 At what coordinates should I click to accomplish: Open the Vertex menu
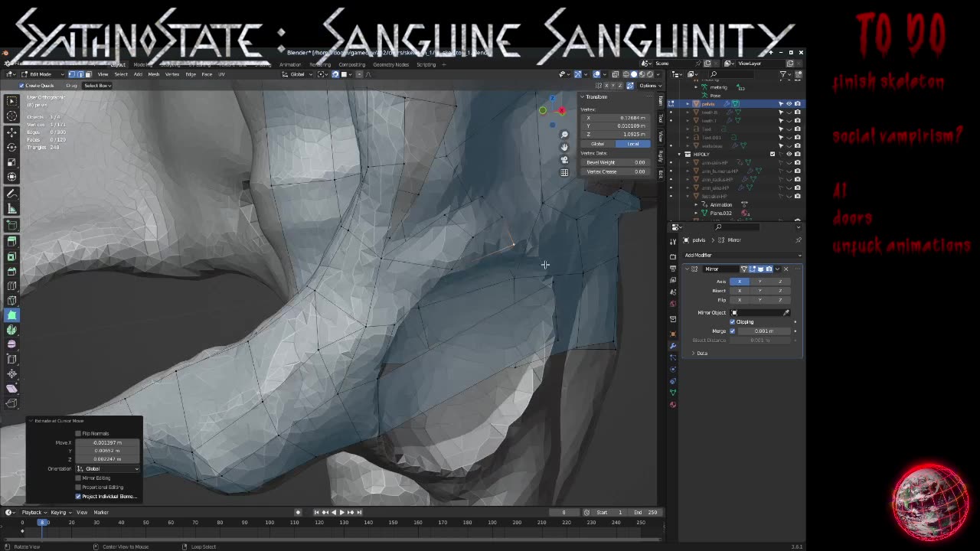point(172,74)
